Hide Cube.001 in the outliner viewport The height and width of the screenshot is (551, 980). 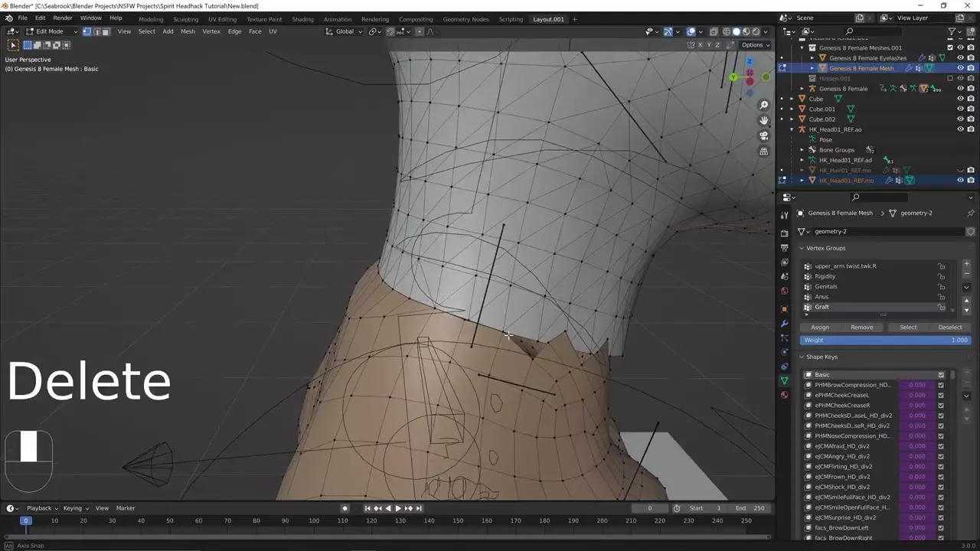click(960, 109)
